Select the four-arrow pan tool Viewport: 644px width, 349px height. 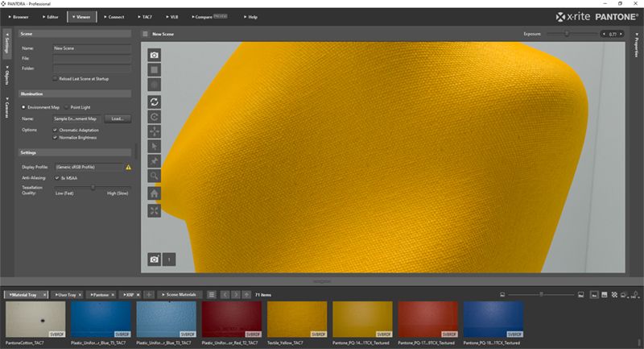(x=154, y=131)
